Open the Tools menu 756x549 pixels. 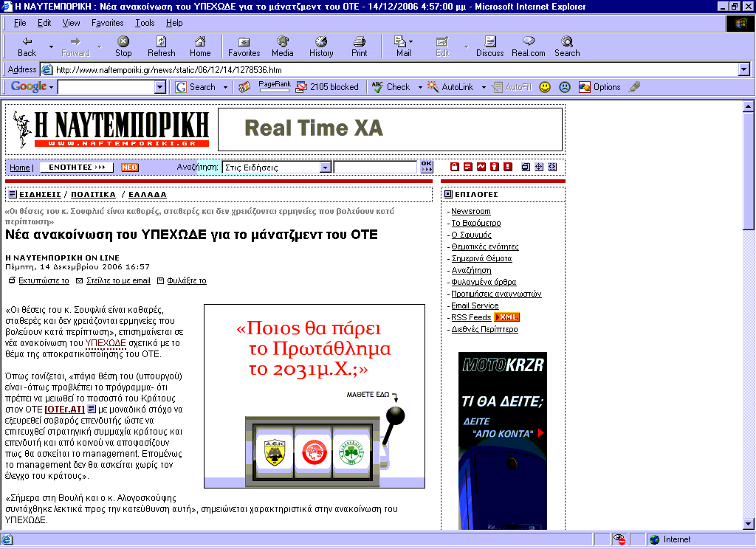145,23
